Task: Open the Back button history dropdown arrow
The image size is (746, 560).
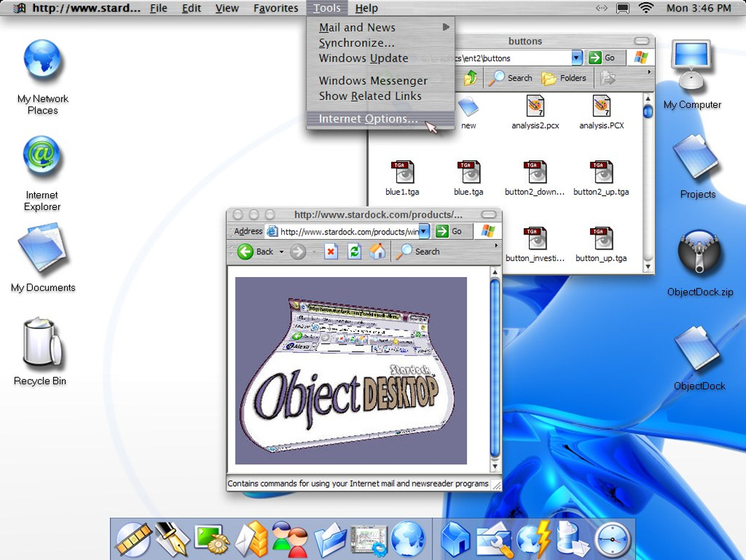Action: (281, 252)
